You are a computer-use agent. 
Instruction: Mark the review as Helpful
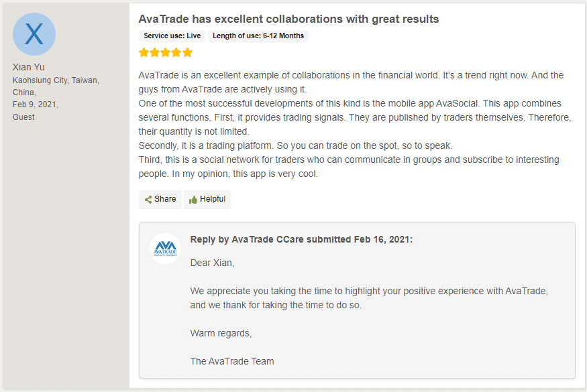(x=207, y=200)
